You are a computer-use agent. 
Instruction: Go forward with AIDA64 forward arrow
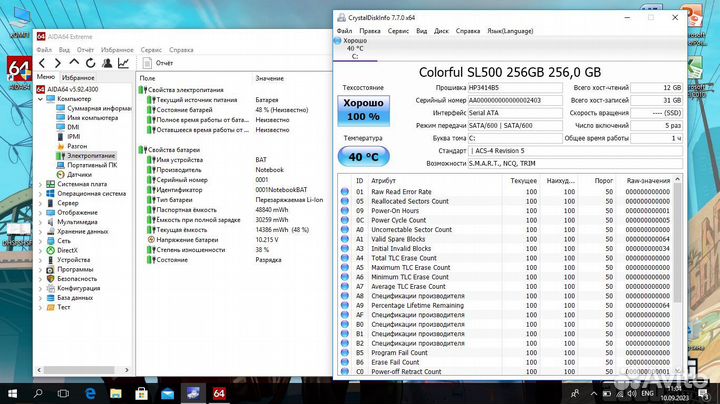[x=58, y=63]
